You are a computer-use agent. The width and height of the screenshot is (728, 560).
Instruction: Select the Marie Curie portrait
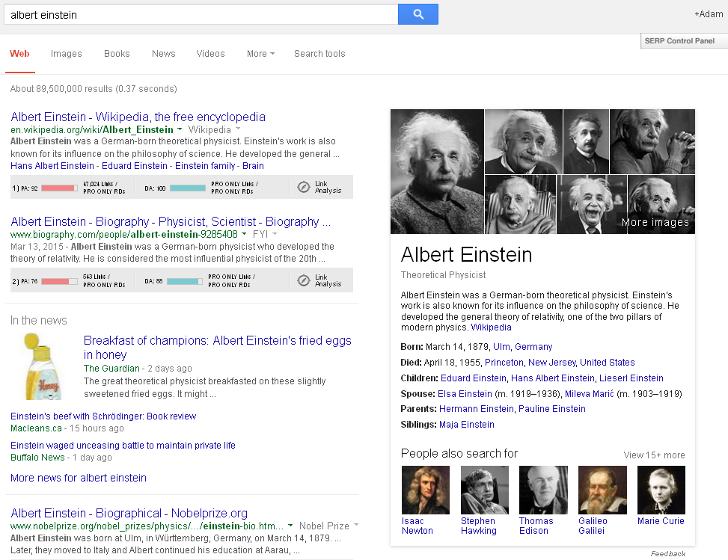click(x=661, y=490)
